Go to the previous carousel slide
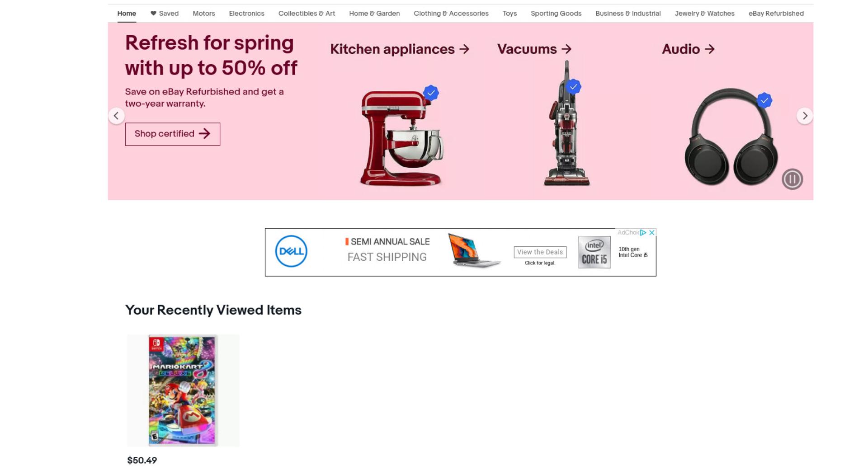 click(x=116, y=116)
